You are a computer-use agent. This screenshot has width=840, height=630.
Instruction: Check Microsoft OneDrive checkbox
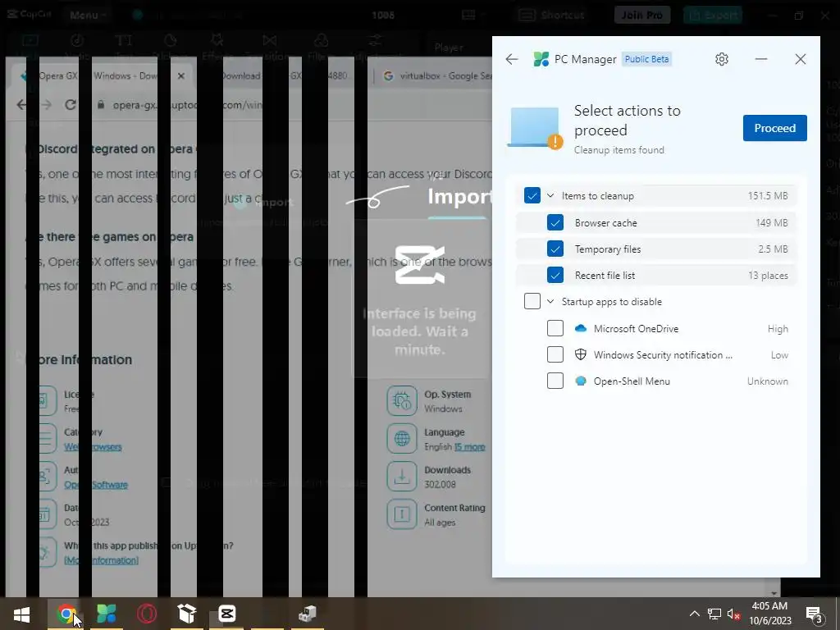(x=555, y=328)
